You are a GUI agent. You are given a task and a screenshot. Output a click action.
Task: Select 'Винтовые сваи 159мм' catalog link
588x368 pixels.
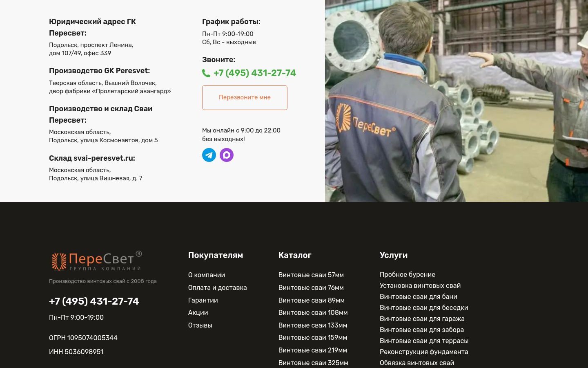[x=313, y=338]
